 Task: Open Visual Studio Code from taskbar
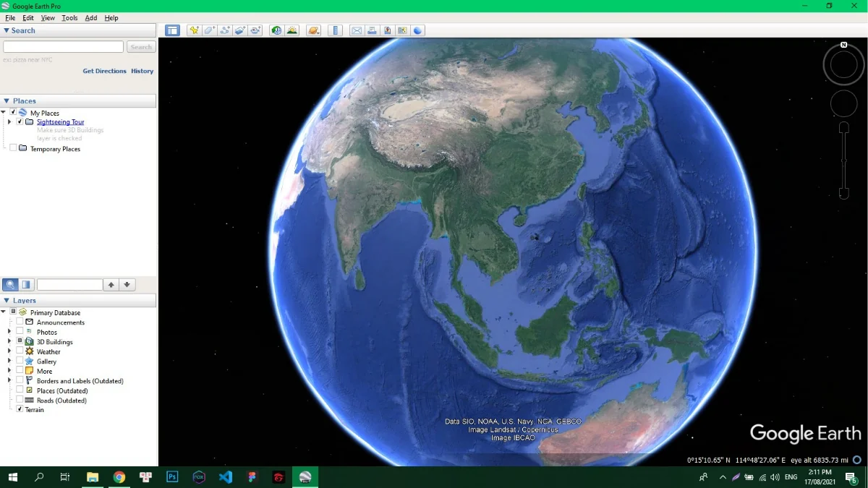tap(225, 477)
